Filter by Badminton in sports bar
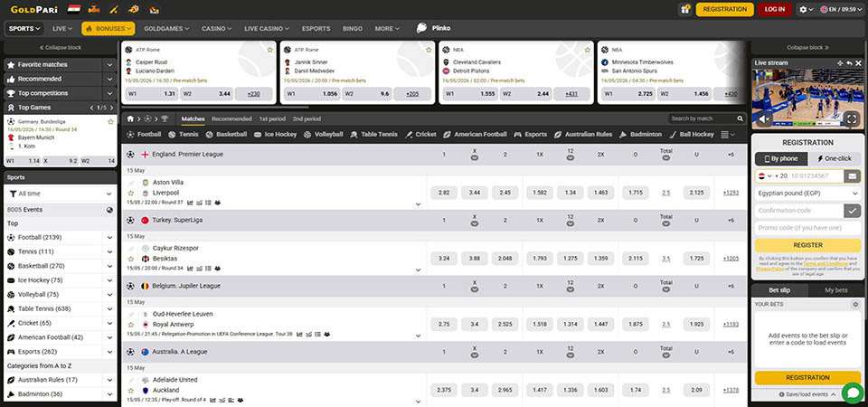This screenshot has height=407, width=868. [640, 135]
